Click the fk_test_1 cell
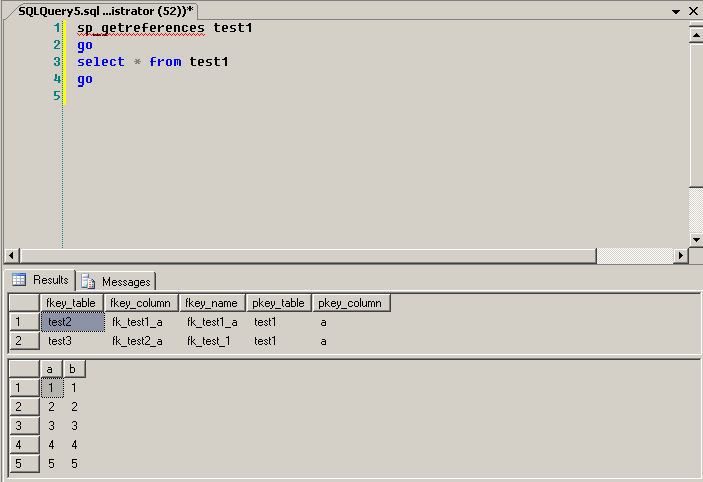 pos(213,341)
